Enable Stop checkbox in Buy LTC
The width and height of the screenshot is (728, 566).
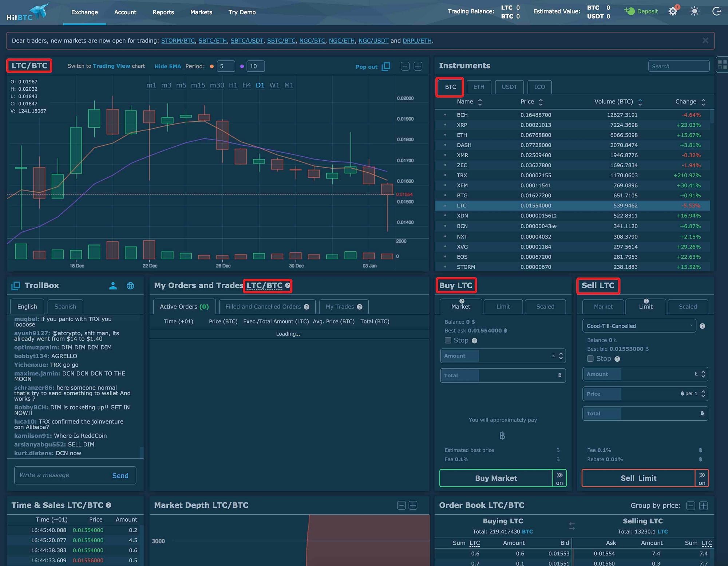click(x=448, y=340)
